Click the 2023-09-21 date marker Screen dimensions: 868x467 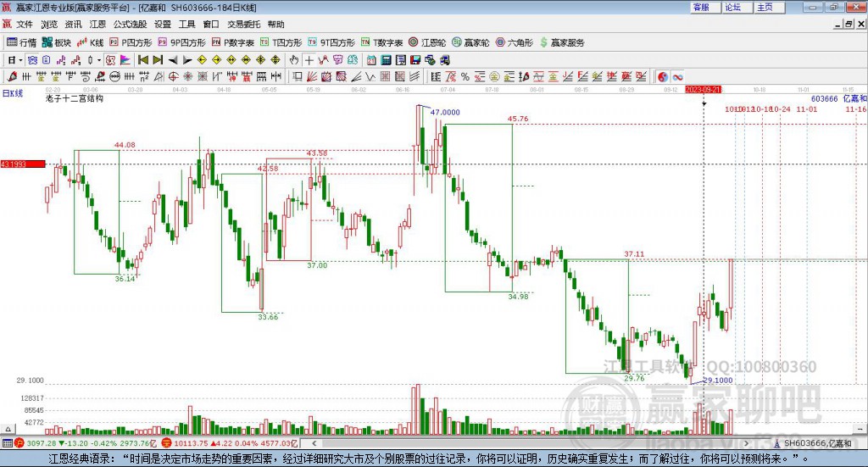point(703,89)
